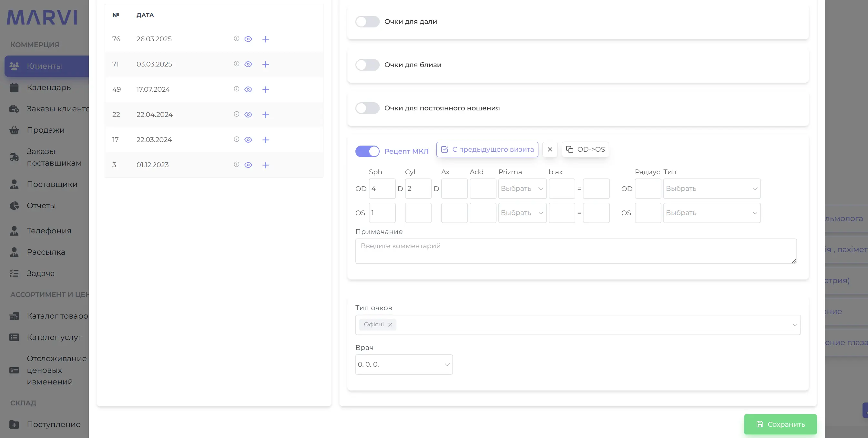The image size is (868, 438).
Task: Go to Рассылка section
Action: click(x=46, y=252)
